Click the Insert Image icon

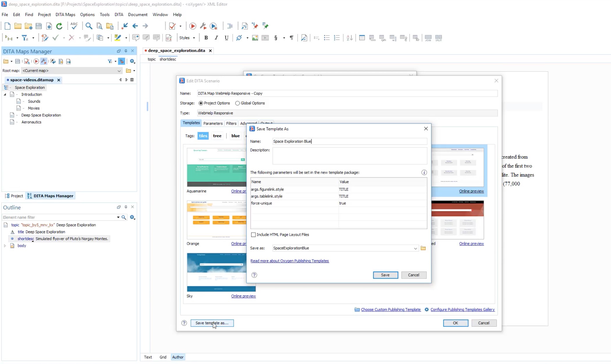pyautogui.click(x=255, y=38)
